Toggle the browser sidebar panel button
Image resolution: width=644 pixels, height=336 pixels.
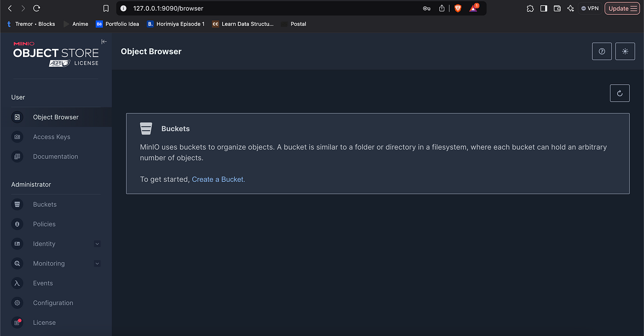544,8
